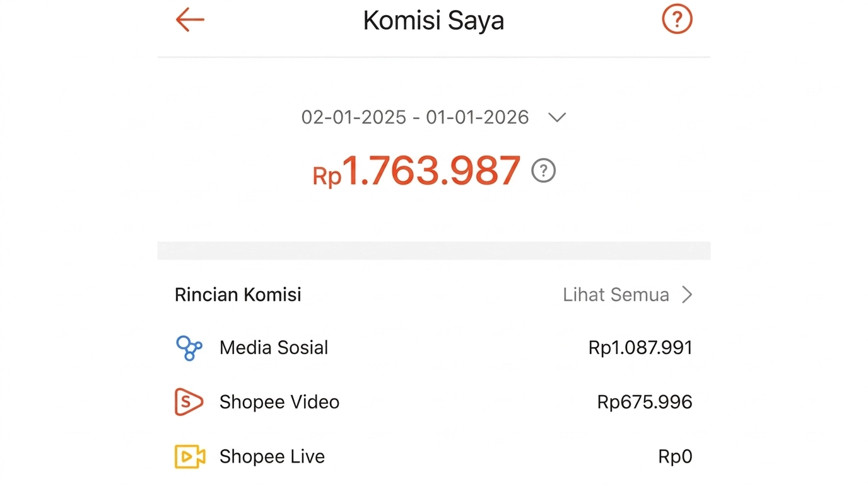The image size is (868, 484).
Task: Tap the Rp1.087.991 Media Sosial amount
Action: (640, 347)
